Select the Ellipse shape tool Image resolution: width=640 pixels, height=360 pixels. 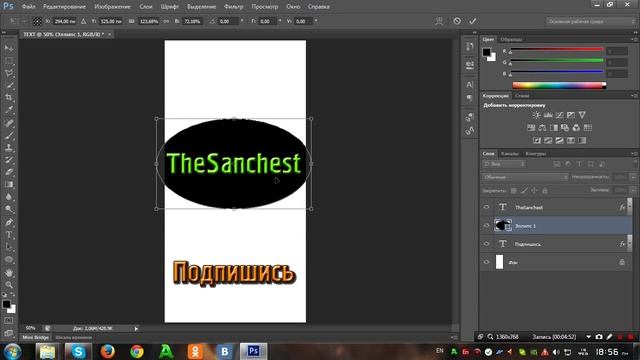[9, 260]
